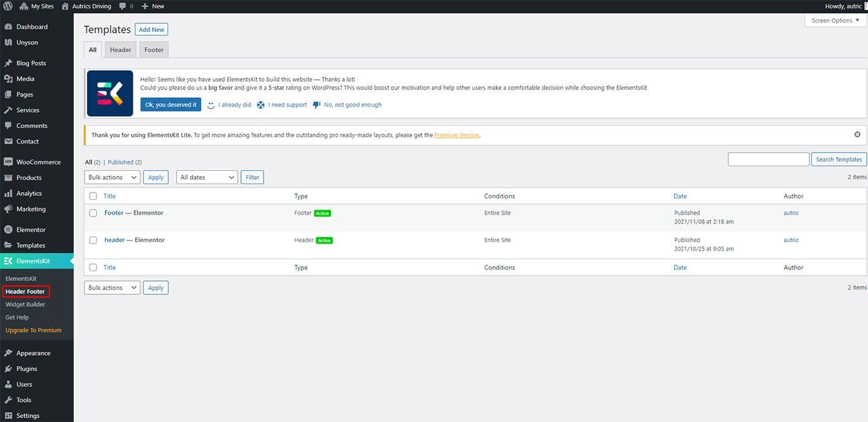This screenshot has width=868, height=422.
Task: Switch to the Footer tab
Action: [x=154, y=50]
